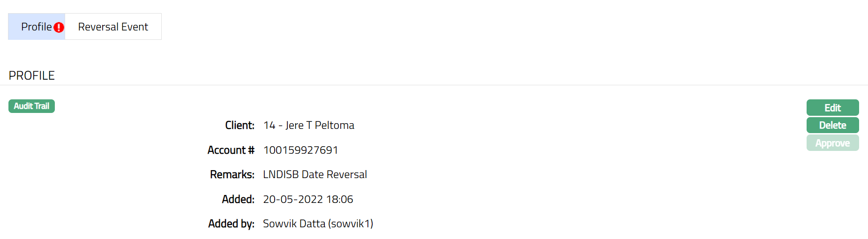
Task: Select the LNDISB Date Reversal remark text
Action: pyautogui.click(x=315, y=174)
